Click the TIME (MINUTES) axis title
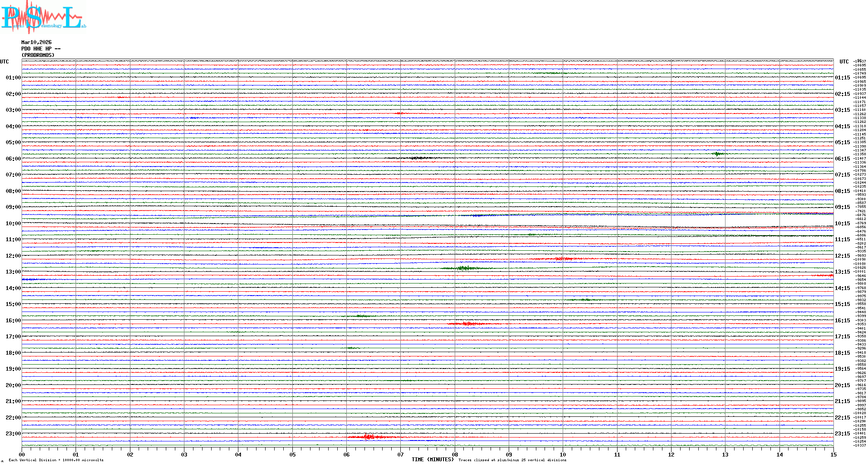This screenshot has height=466, width=868. (x=432, y=460)
